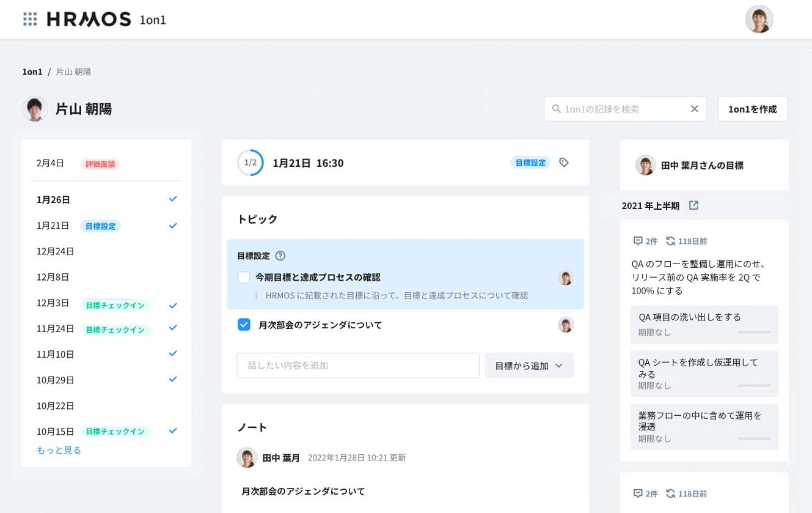
Task: Click the refresh icon showing 118日前
Action: (671, 241)
